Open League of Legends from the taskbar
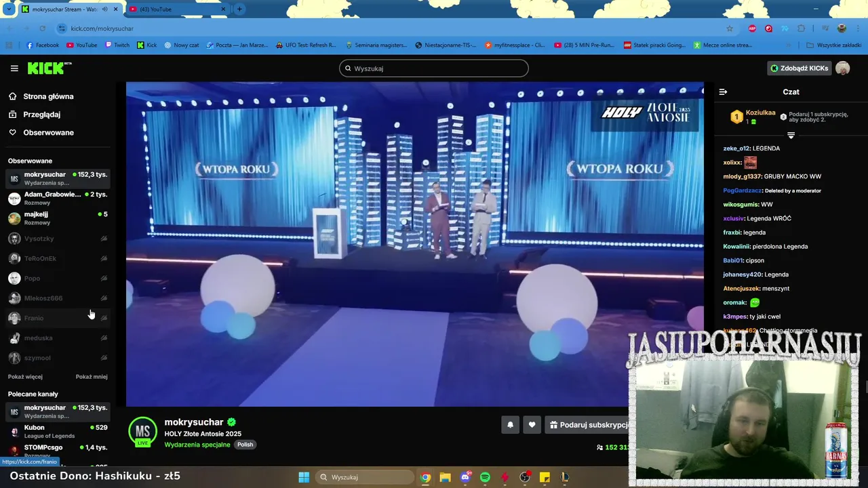The image size is (868, 488). (564, 477)
